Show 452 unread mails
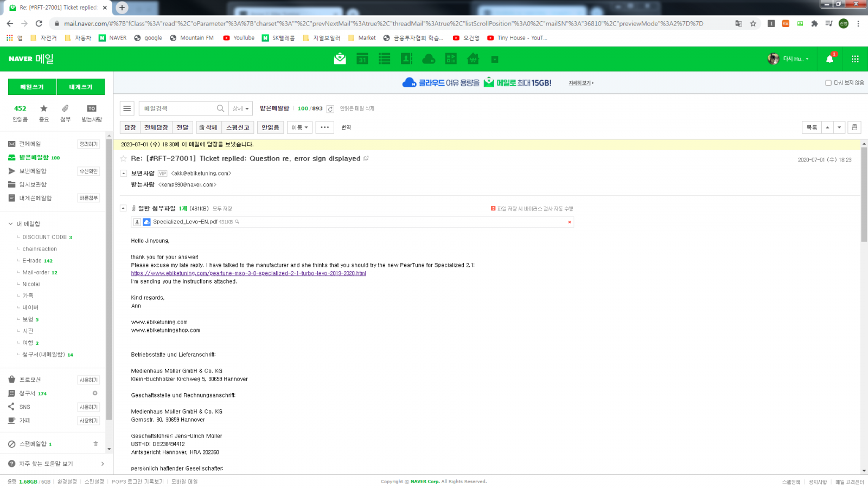 [20, 113]
